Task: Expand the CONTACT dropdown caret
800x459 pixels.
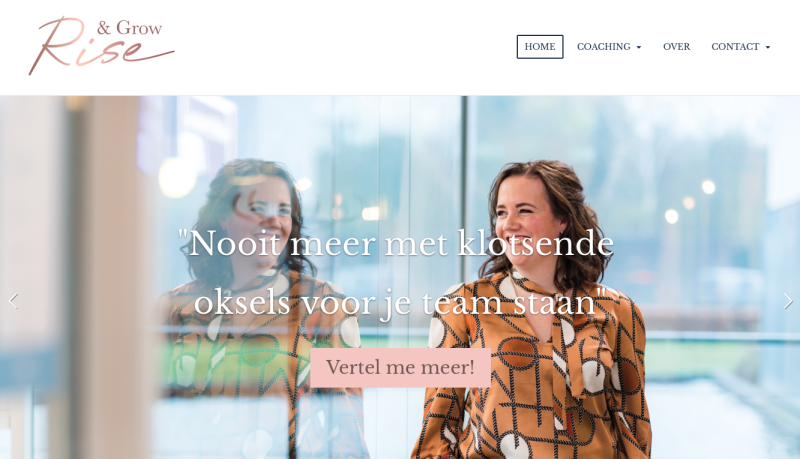Action: click(x=768, y=47)
